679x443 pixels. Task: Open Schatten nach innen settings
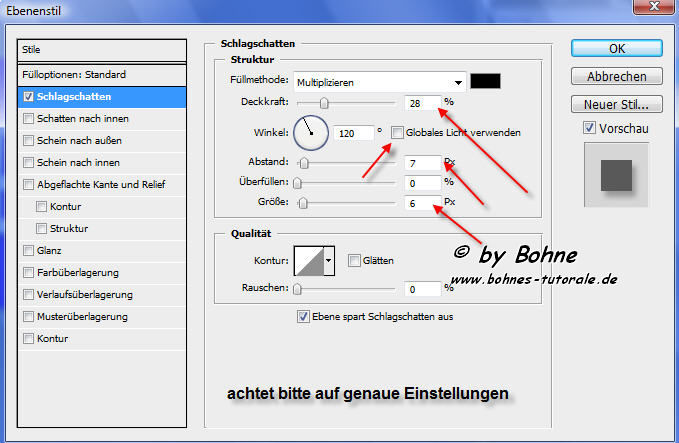pyautogui.click(x=102, y=118)
